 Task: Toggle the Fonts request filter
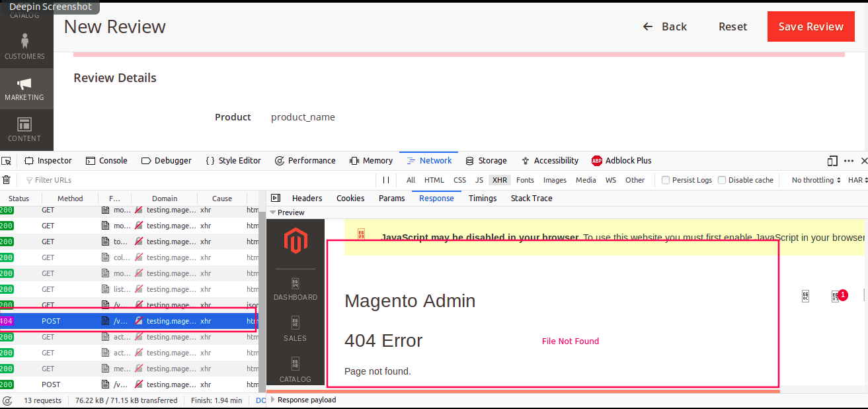click(526, 180)
